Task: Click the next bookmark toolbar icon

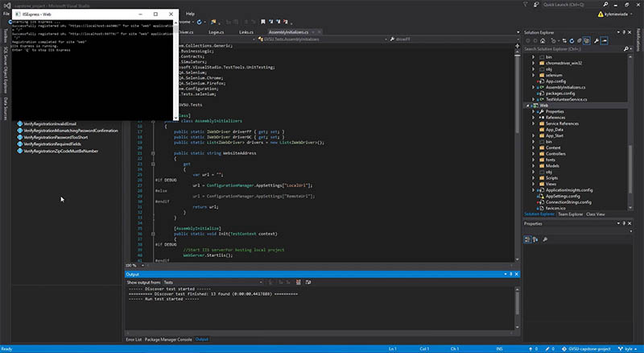Action: (x=278, y=22)
